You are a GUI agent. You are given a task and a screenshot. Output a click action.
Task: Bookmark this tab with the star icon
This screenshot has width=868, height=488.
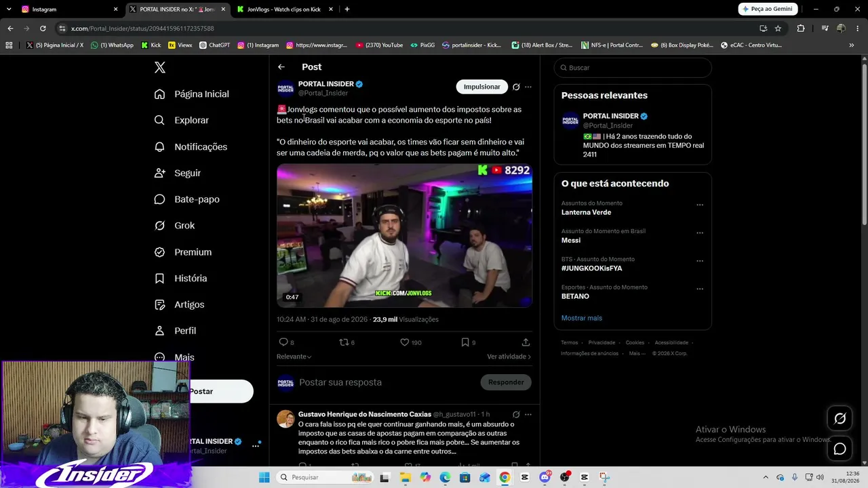point(778,28)
